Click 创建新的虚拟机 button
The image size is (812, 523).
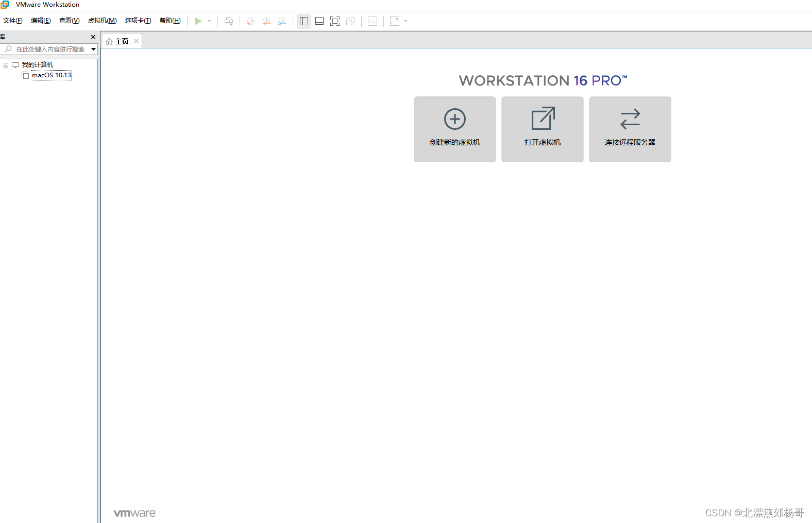[x=455, y=129]
